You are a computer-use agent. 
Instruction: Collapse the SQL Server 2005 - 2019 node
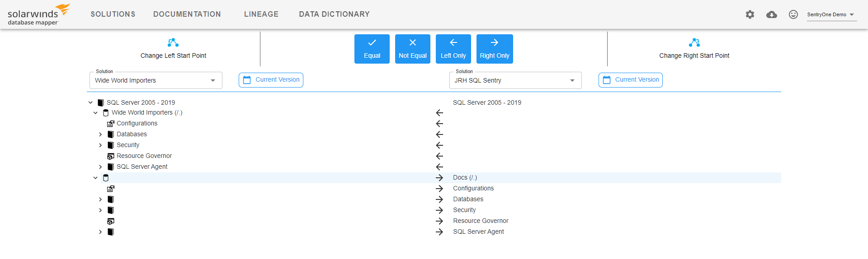tap(90, 103)
